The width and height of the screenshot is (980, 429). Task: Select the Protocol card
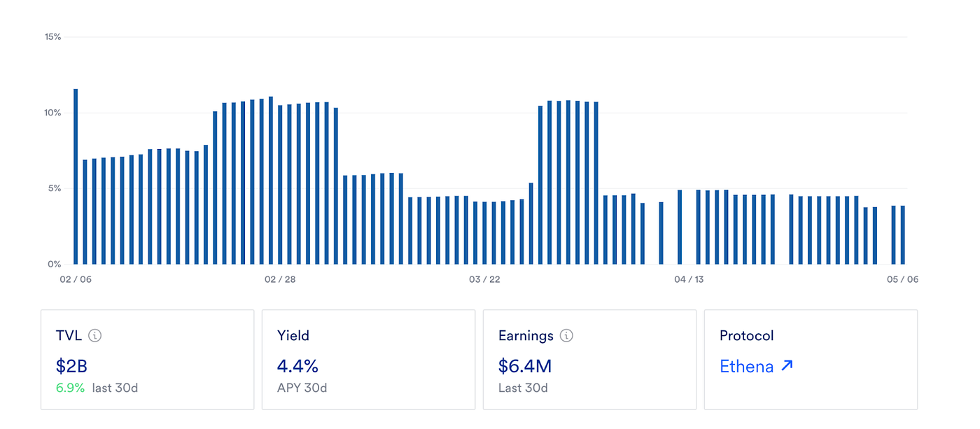coord(811,360)
